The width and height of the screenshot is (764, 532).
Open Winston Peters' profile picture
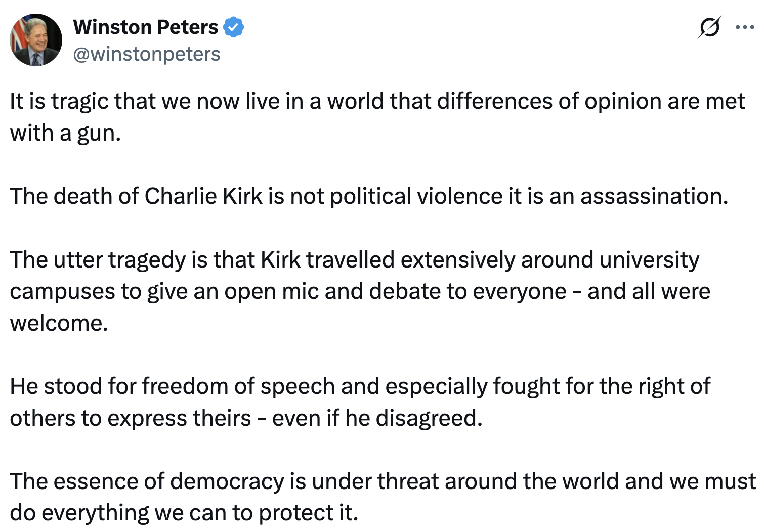[x=36, y=40]
